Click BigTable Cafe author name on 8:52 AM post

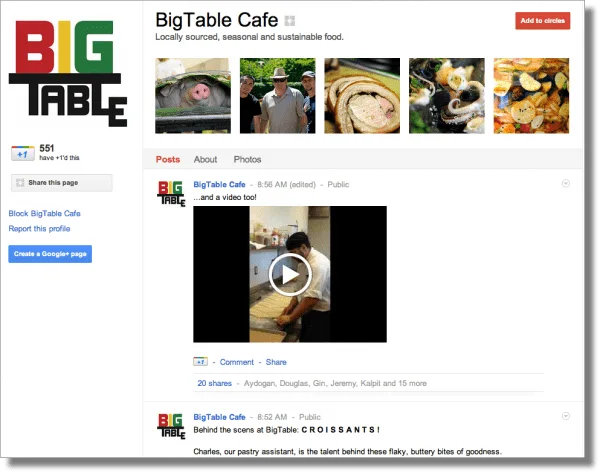click(219, 417)
